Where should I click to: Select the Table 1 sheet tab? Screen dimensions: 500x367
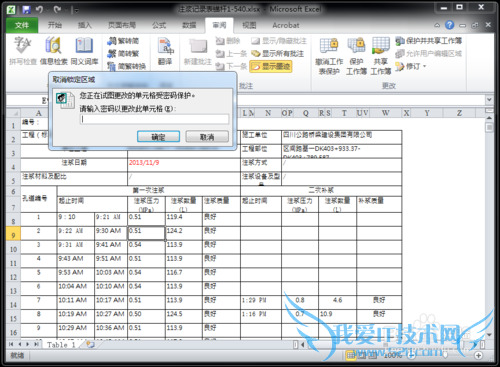(x=61, y=345)
